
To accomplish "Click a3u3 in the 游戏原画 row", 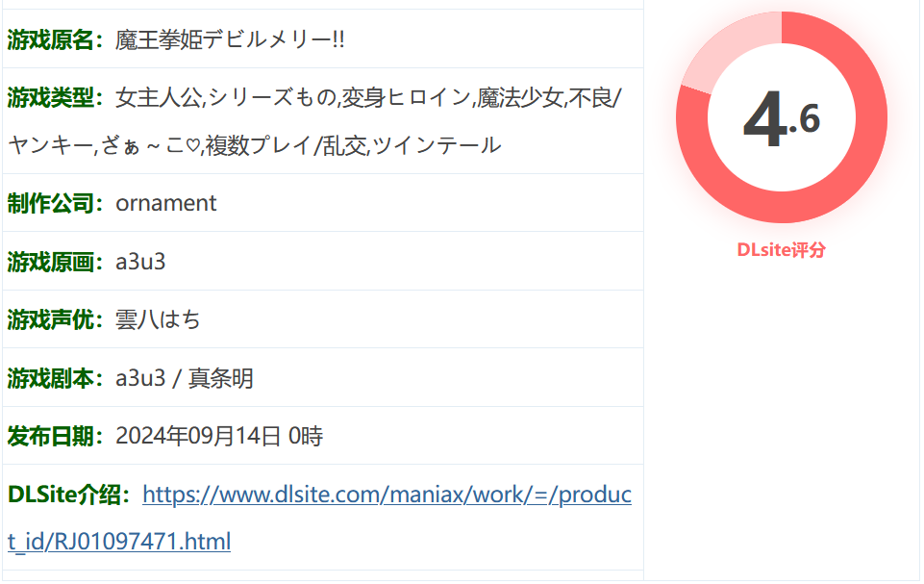I will tap(140, 262).
